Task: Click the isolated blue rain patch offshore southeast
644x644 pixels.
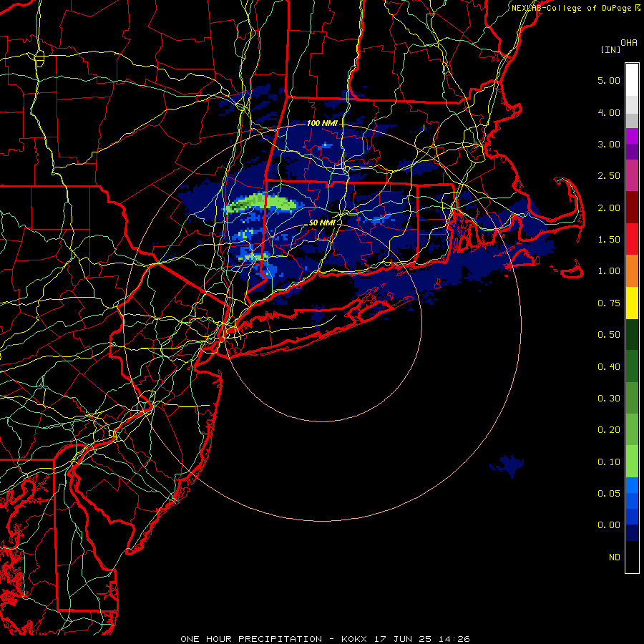Action: click(507, 465)
